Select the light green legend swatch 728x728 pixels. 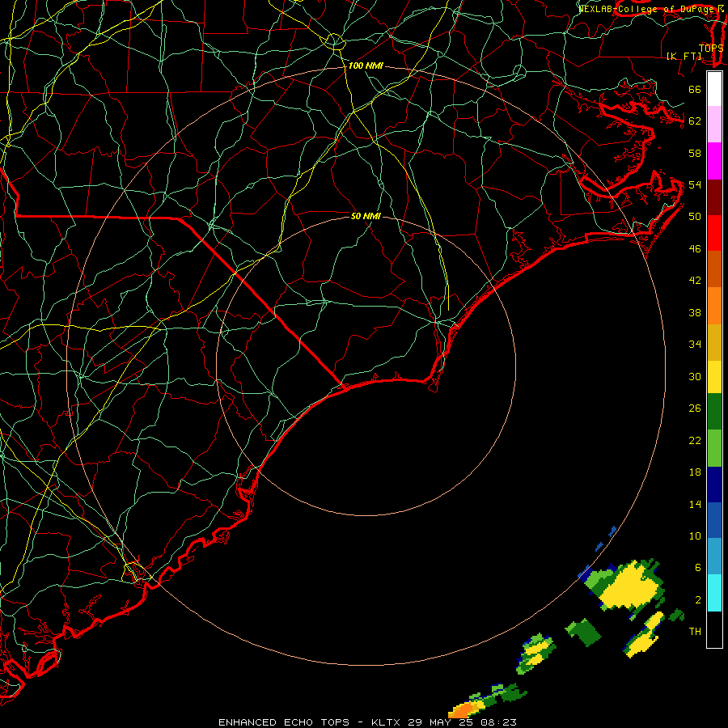714,448
